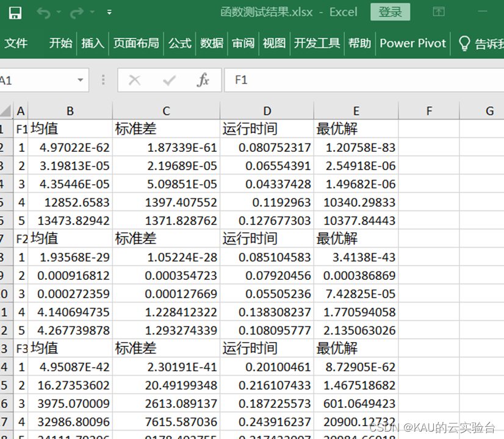
Task: Switch to the 插入 ribbon tab
Action: 93,43
